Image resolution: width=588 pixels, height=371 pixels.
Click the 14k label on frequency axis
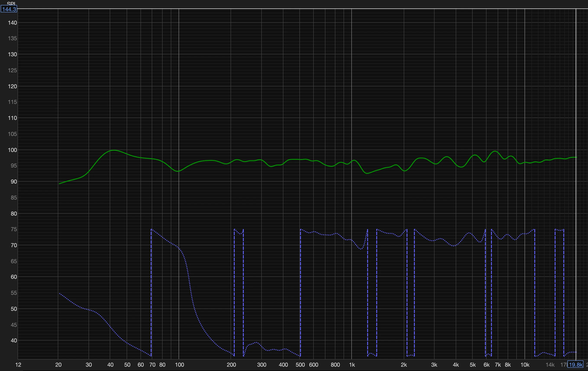tap(550, 365)
